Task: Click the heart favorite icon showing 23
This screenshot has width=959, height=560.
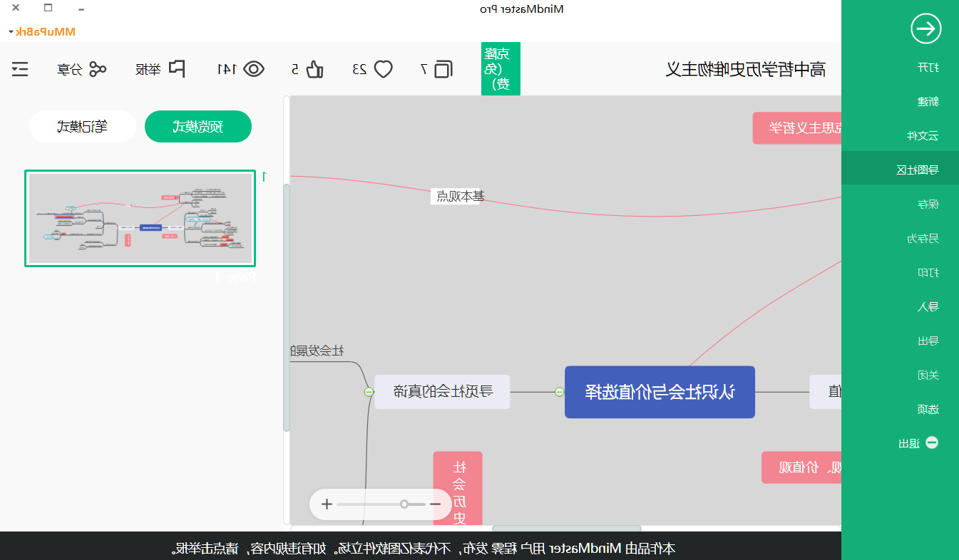Action: click(x=384, y=69)
